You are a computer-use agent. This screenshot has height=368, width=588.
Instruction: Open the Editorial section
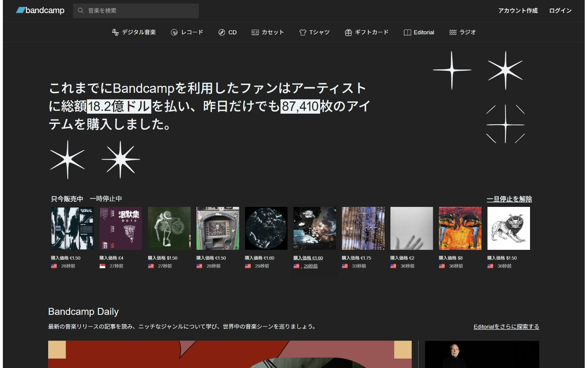[x=419, y=32]
